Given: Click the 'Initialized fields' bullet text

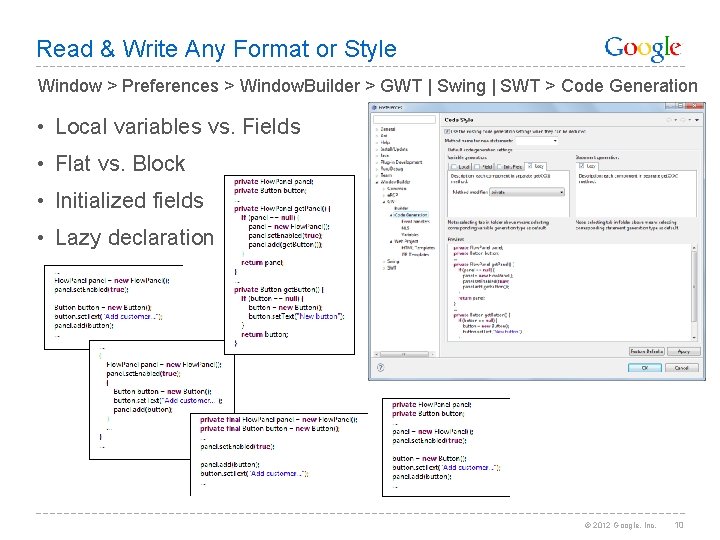Looking at the screenshot, I should (129, 201).
